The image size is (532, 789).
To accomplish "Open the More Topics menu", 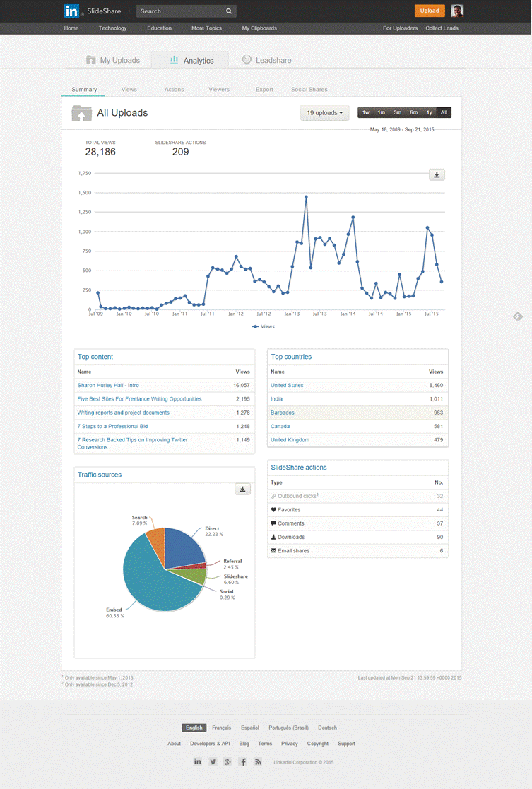I will click(x=206, y=28).
